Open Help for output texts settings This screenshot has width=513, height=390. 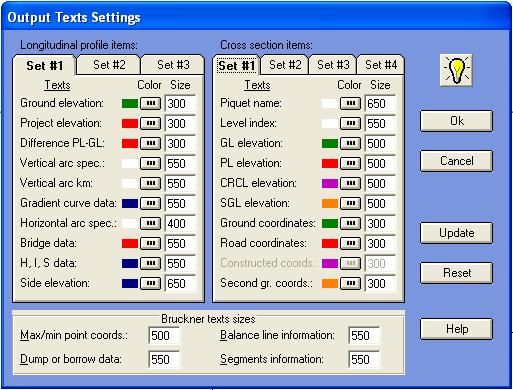456,329
